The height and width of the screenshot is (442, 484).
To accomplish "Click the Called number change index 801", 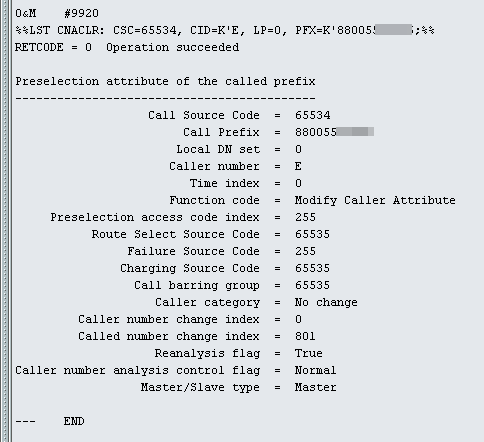I will [305, 336].
